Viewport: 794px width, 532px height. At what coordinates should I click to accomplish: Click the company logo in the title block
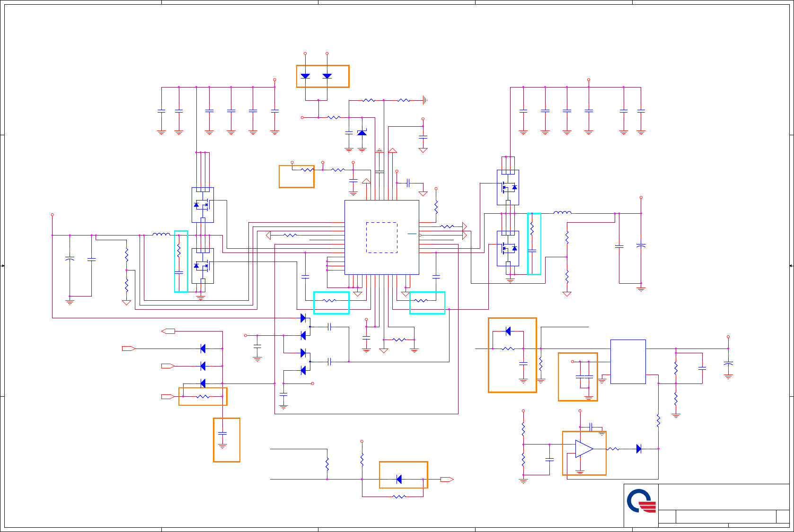642,501
